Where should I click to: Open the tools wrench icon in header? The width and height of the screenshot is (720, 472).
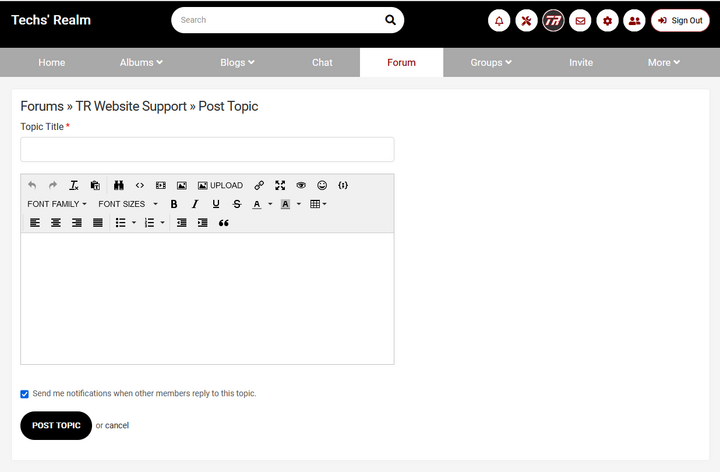point(526,21)
